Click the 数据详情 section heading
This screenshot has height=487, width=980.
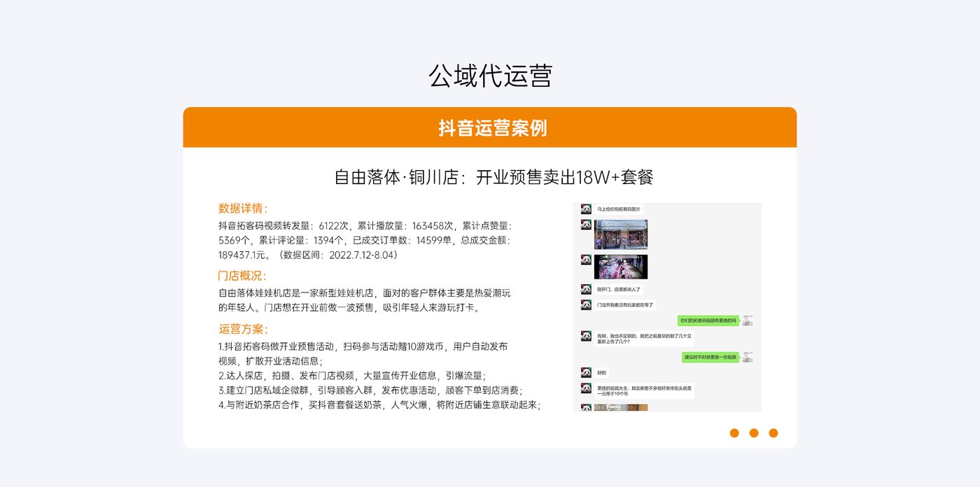243,209
